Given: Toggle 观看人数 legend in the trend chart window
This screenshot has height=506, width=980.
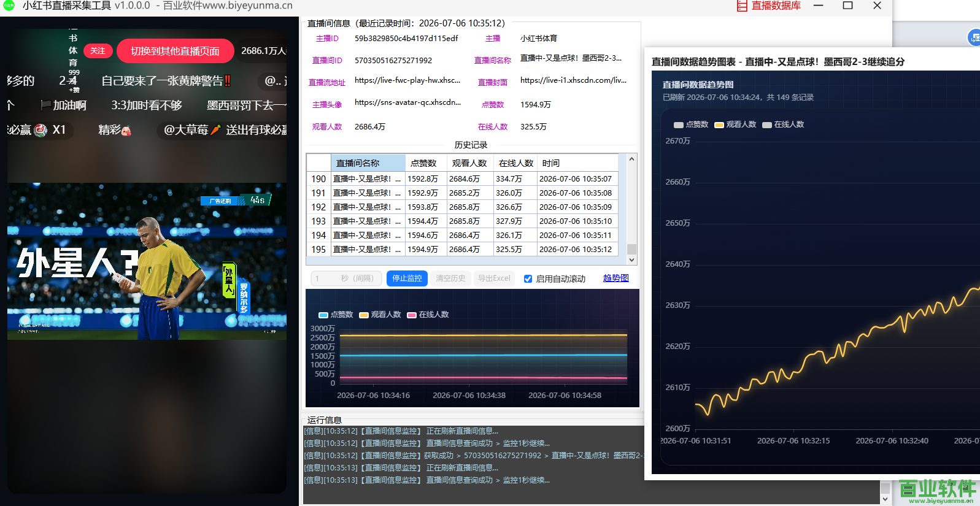Looking at the screenshot, I should 735,125.
